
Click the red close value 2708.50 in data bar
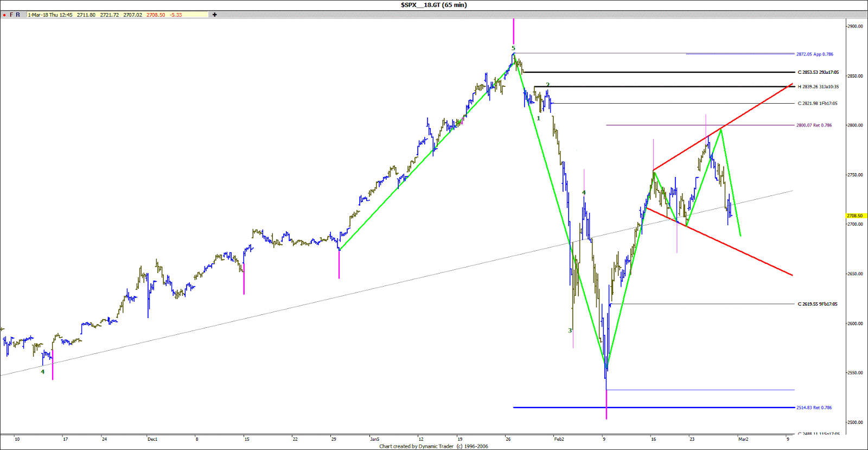point(156,15)
